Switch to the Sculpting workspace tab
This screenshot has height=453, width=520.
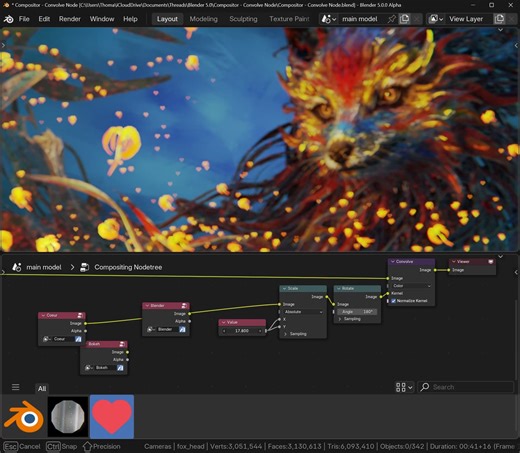(x=243, y=19)
